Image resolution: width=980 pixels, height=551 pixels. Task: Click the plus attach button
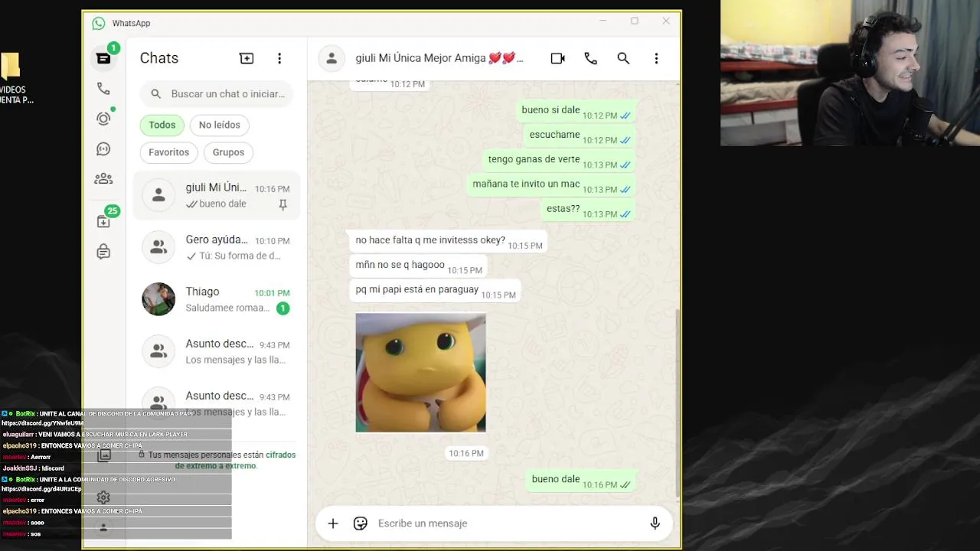click(x=333, y=523)
